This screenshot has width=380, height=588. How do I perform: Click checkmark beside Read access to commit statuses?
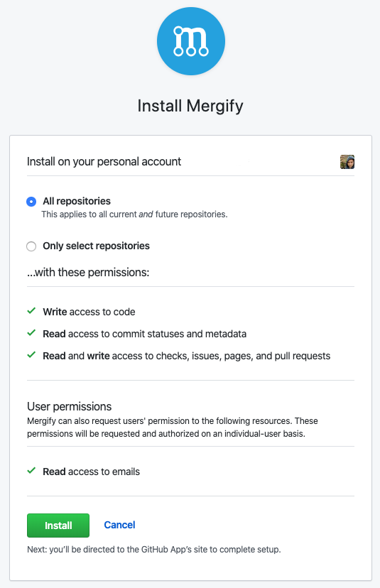point(31,333)
